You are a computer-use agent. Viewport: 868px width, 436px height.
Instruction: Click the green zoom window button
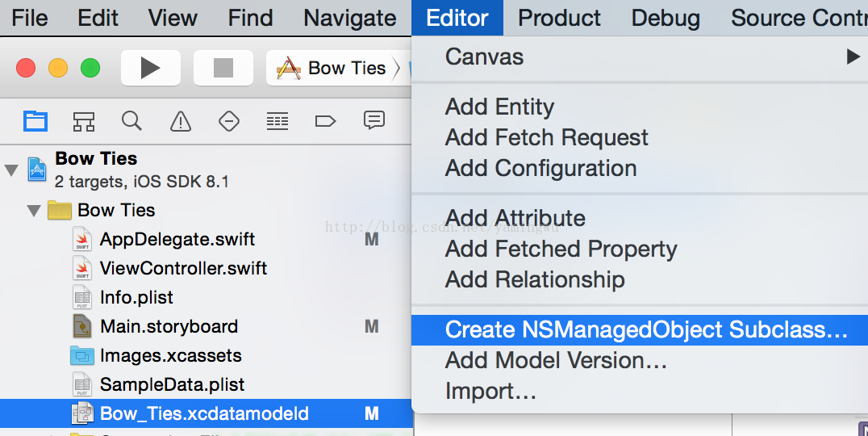(x=90, y=68)
